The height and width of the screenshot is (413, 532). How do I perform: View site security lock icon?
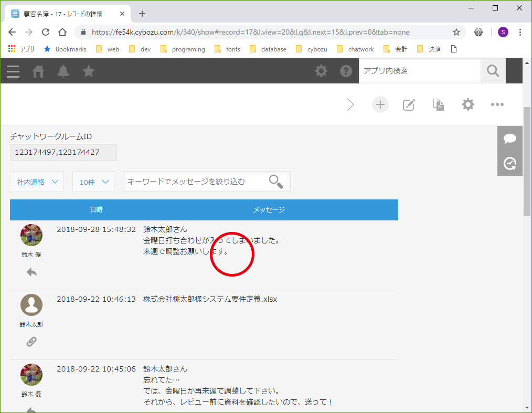pos(83,32)
